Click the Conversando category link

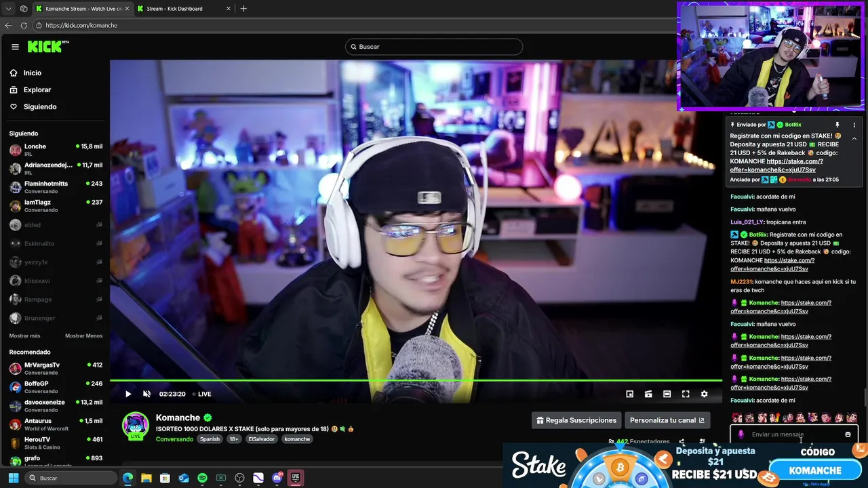coord(174,439)
